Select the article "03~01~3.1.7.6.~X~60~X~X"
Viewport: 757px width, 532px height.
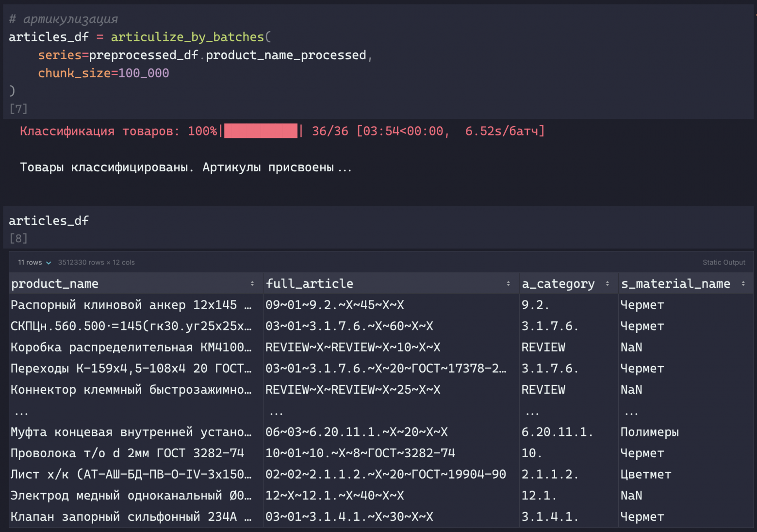click(x=349, y=326)
